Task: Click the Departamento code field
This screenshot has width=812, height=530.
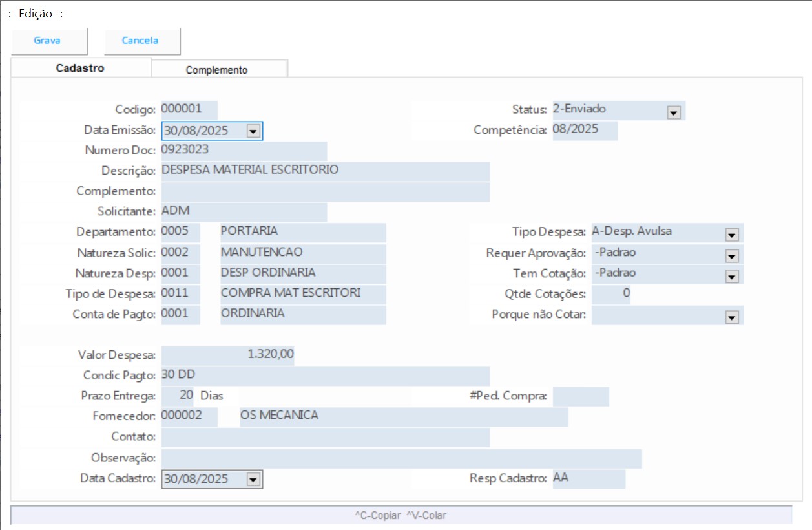Action: [x=180, y=232]
